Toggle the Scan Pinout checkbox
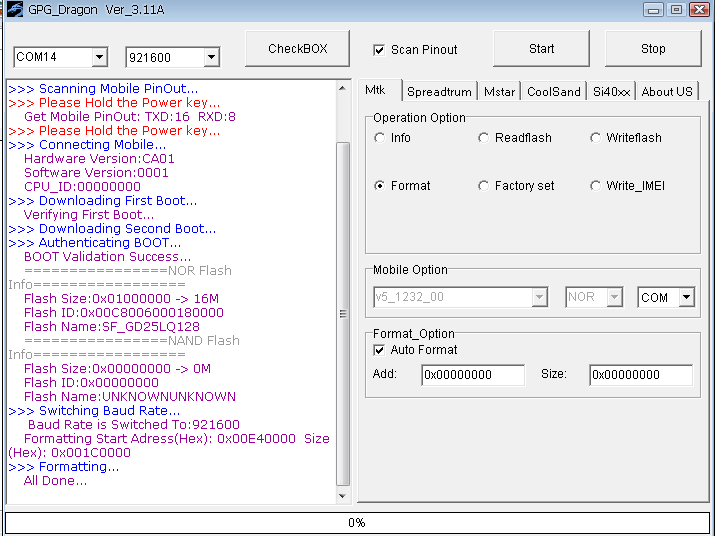Viewport: 715px width, 536px height. click(379, 50)
